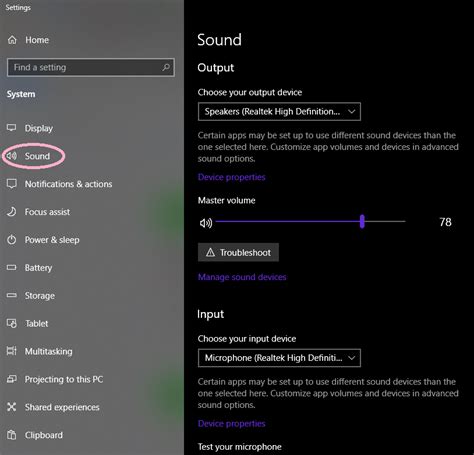Click the Power & sleep icon
Screen dimensions: 474x455
tap(12, 240)
